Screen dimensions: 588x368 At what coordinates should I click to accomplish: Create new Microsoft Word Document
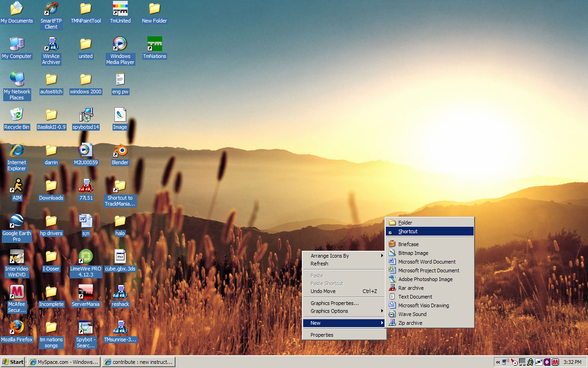pyautogui.click(x=430, y=262)
